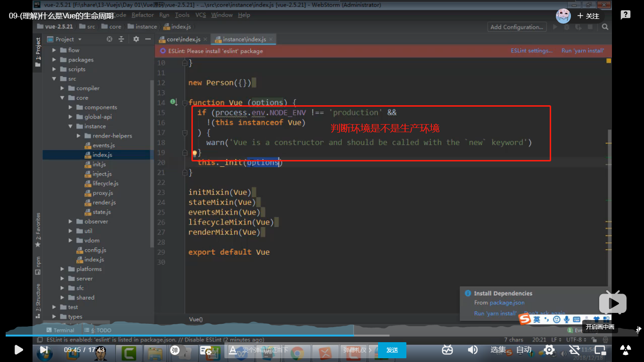Viewport: 644px width, 362px height.
Task: Open the Window menu
Action: (222, 15)
